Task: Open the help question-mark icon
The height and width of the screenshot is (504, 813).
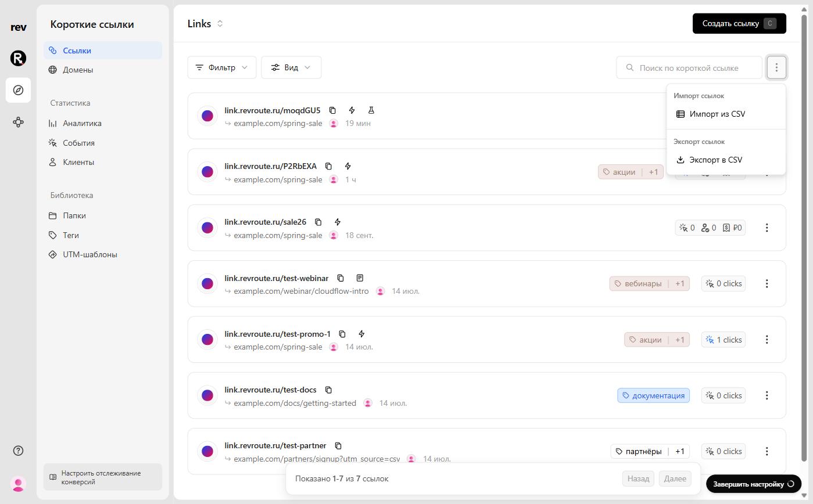Action: click(19, 451)
